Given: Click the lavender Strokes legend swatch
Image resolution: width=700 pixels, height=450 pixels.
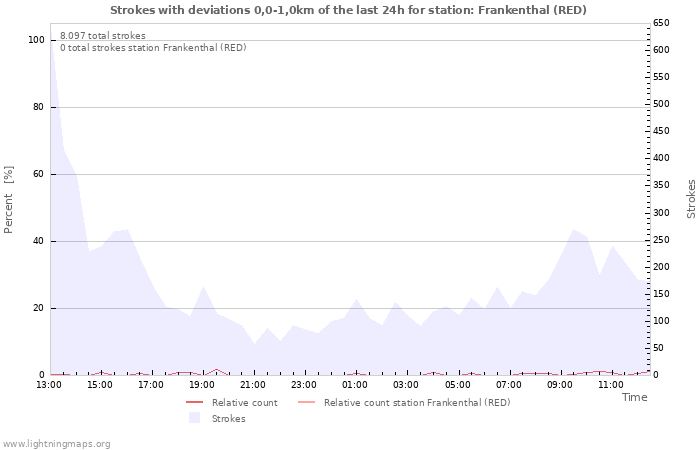Looking at the screenshot, I should (x=194, y=418).
